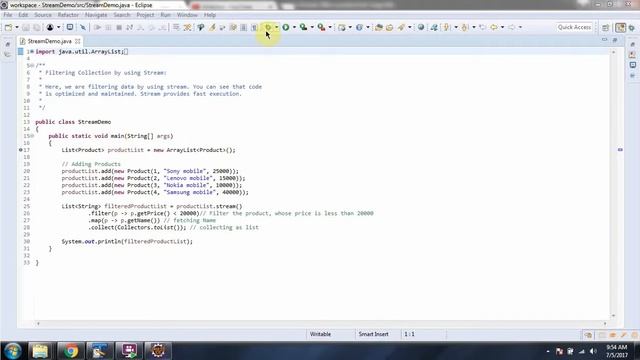This screenshot has width=640, height=360.
Task: Maximize the editor area
Action: pos(615,40)
